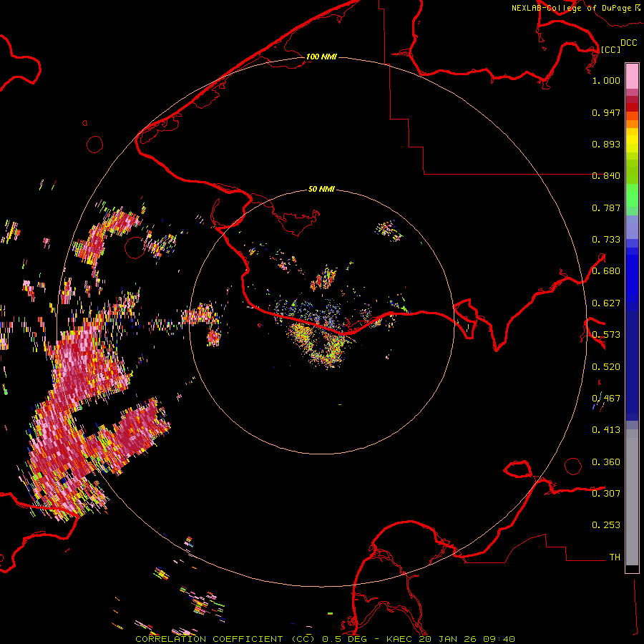The image size is (644, 644).
Task: Click the 1.000 color scale value
Action: tap(606, 80)
